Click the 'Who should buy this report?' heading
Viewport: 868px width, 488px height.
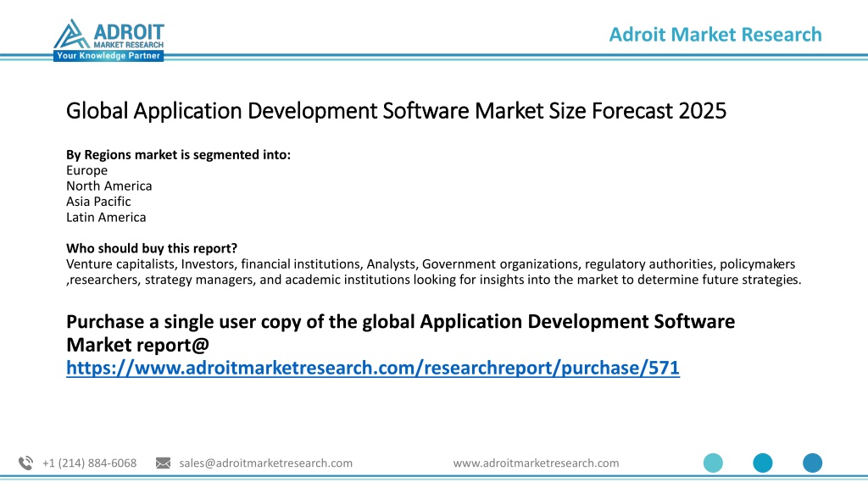(152, 248)
